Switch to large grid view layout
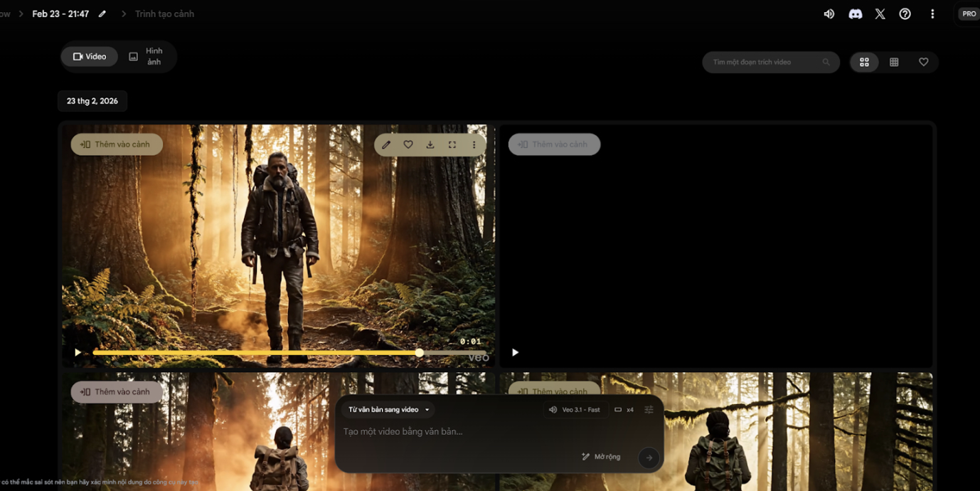The image size is (980, 491). (864, 63)
